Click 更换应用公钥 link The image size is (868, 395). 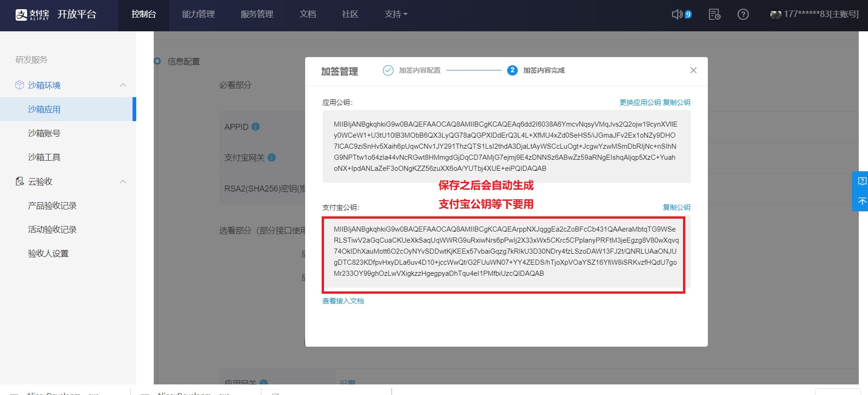(640, 102)
